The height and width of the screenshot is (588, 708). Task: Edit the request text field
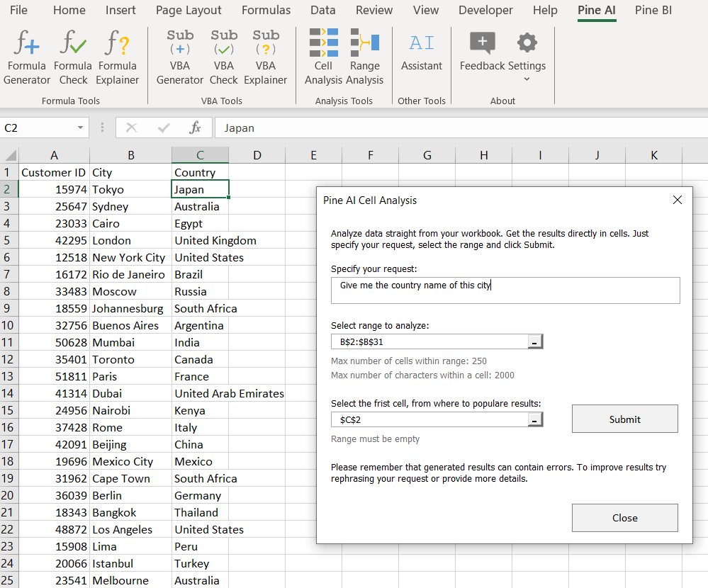(x=505, y=290)
